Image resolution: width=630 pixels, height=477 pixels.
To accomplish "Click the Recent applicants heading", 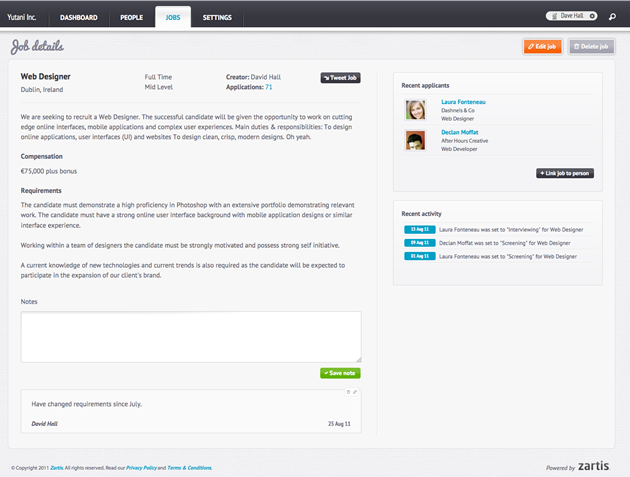I will pyautogui.click(x=425, y=85).
